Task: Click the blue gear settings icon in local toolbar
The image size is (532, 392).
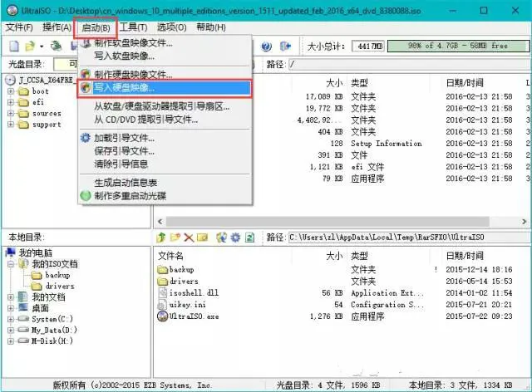Action: (x=235, y=238)
